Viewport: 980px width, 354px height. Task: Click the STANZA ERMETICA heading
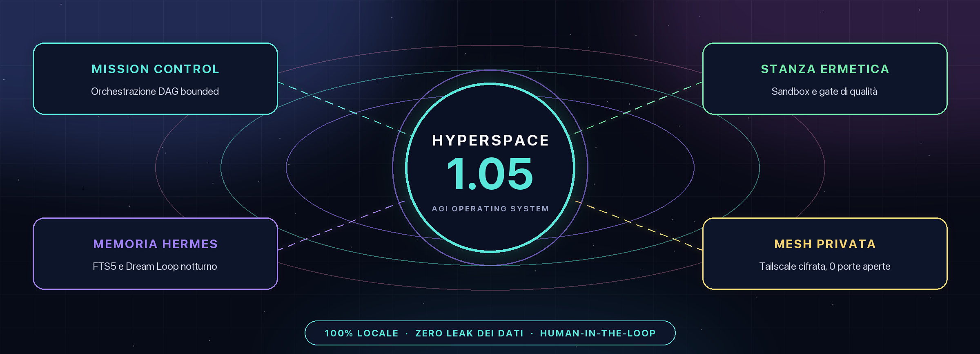coord(825,69)
